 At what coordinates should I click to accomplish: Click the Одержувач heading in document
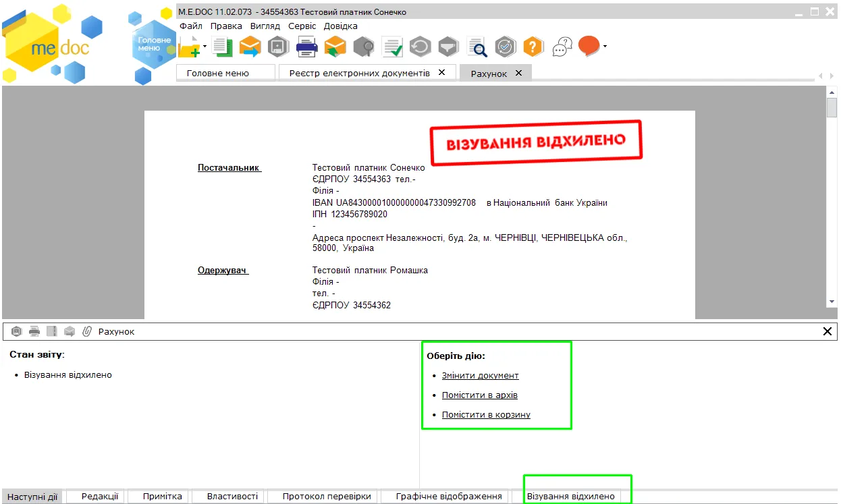(x=223, y=271)
